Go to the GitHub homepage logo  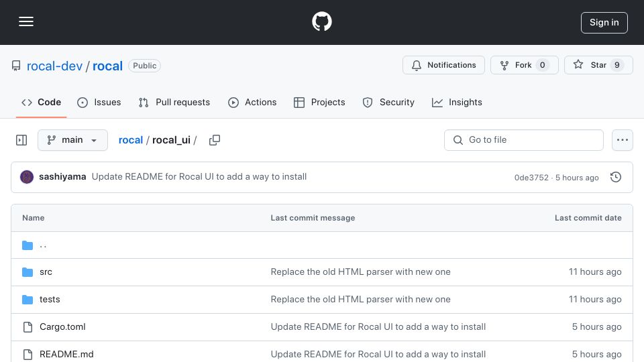pyautogui.click(x=321, y=21)
